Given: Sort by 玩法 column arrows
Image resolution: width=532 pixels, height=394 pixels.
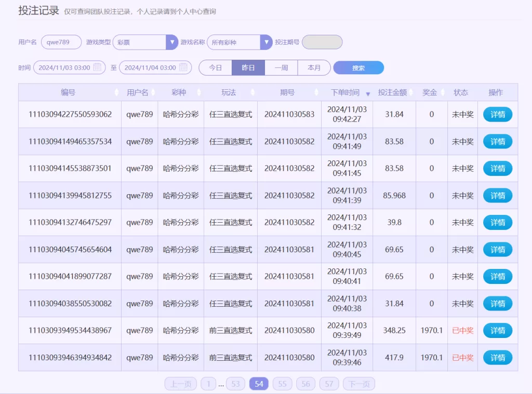Looking at the screenshot, I should pyautogui.click(x=252, y=92).
